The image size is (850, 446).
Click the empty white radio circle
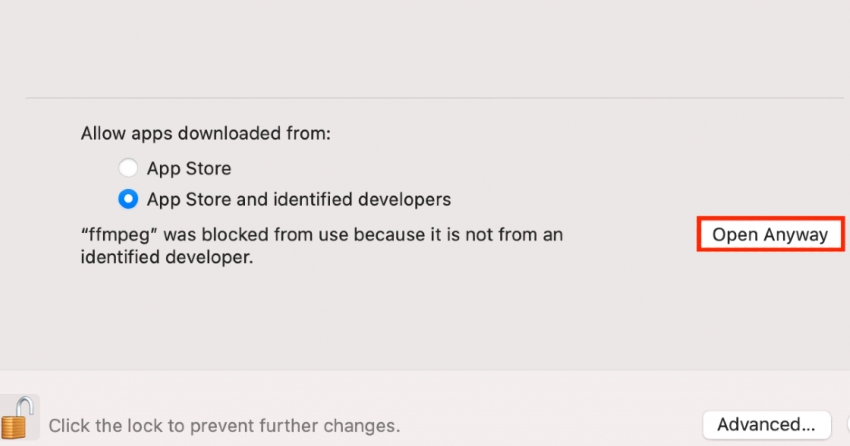click(128, 168)
